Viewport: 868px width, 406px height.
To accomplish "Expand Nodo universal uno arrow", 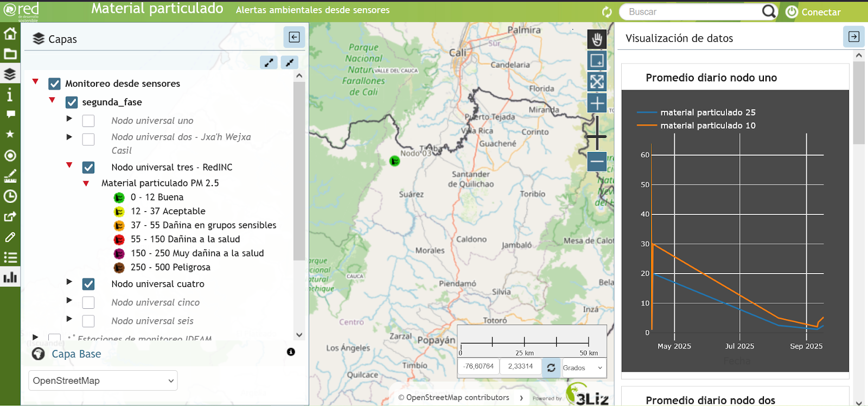I will point(69,118).
